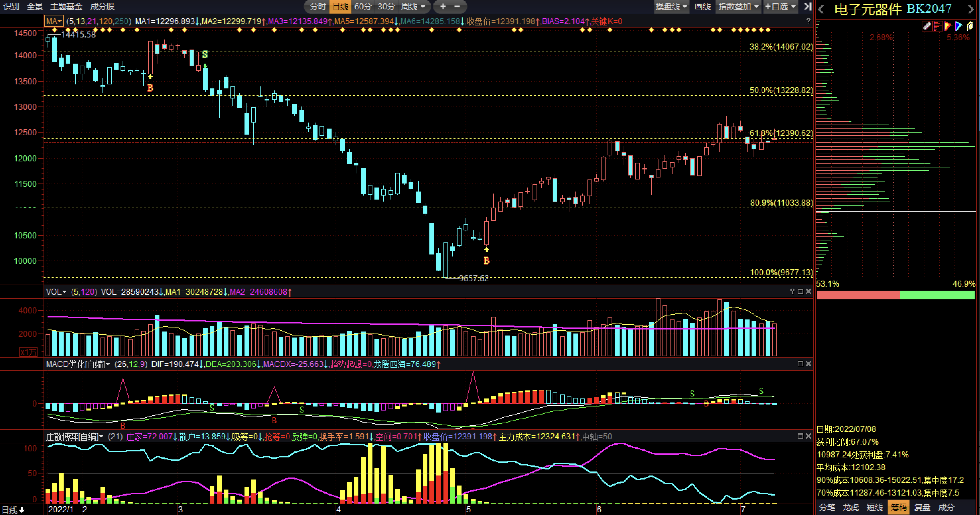This screenshot has width=980, height=515.
Task: Open the MA indicator dropdown
Action: pos(54,21)
